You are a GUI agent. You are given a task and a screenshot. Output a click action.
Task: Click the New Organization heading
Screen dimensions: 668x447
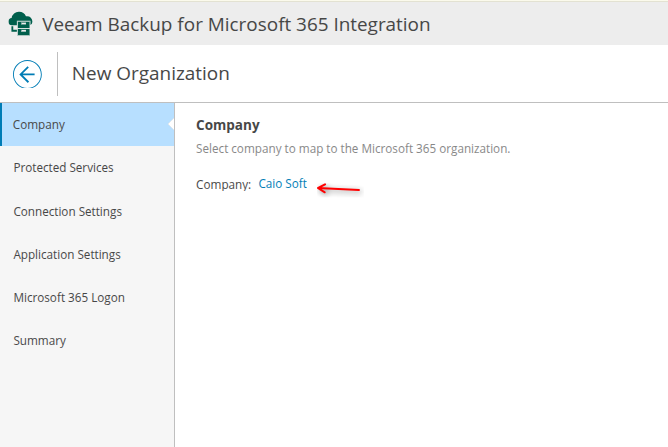[x=150, y=73]
